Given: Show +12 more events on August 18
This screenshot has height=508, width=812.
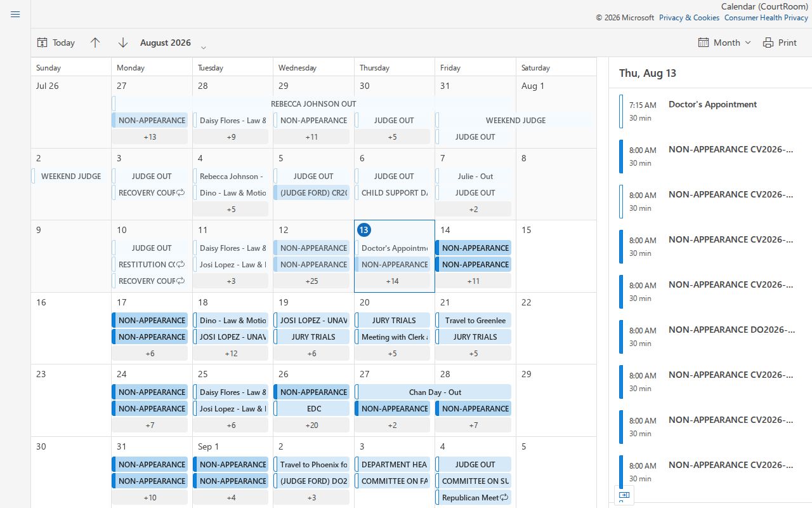Looking at the screenshot, I should 231,353.
